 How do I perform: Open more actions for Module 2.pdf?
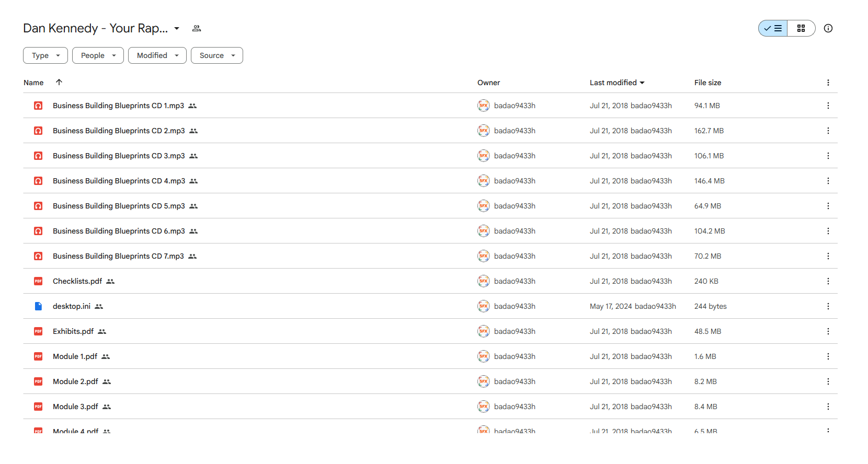click(x=828, y=381)
